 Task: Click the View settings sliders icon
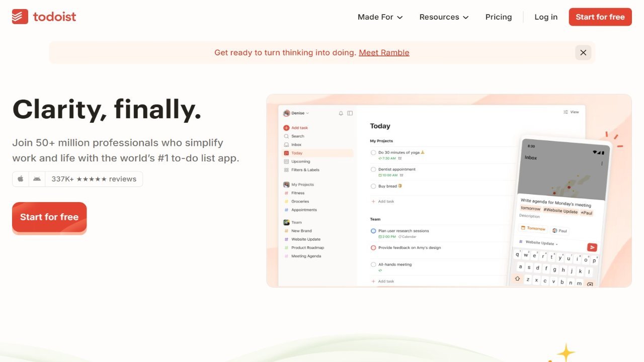tap(566, 112)
